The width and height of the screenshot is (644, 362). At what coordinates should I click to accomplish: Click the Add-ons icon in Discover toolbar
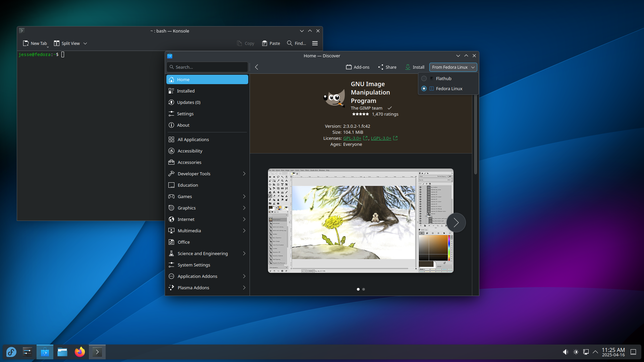tap(349, 67)
